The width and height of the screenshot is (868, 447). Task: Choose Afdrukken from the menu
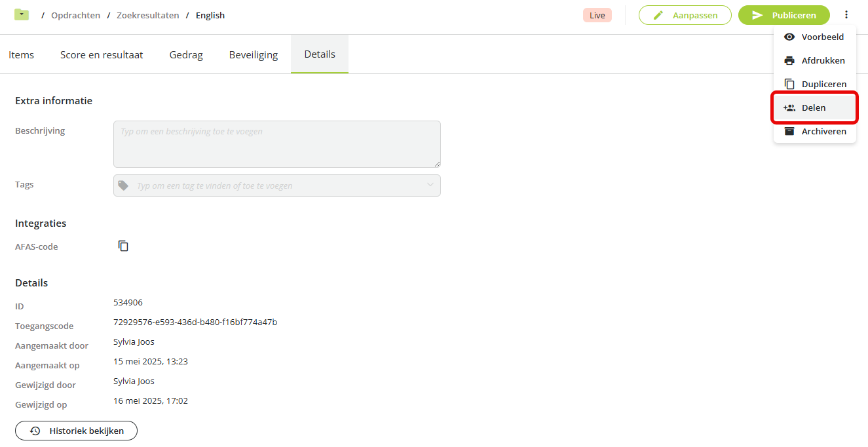814,61
